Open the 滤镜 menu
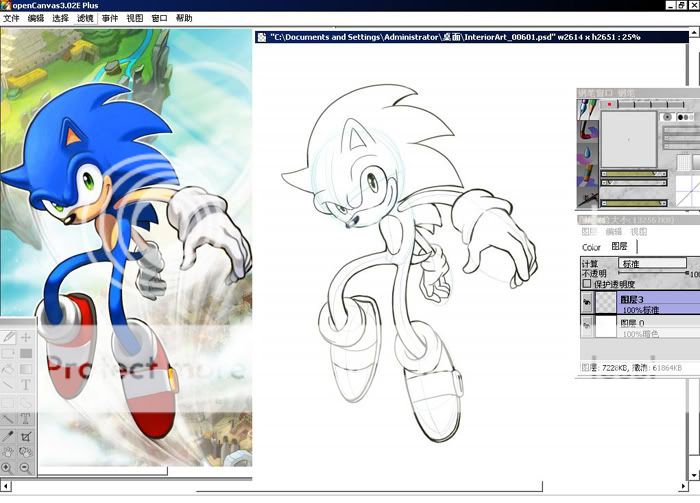700x503 pixels. tap(86, 18)
